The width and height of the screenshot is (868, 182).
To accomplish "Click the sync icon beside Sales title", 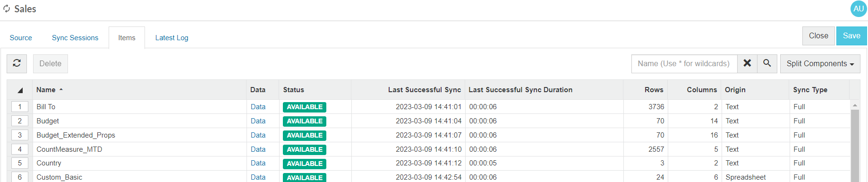I will 7,9.
